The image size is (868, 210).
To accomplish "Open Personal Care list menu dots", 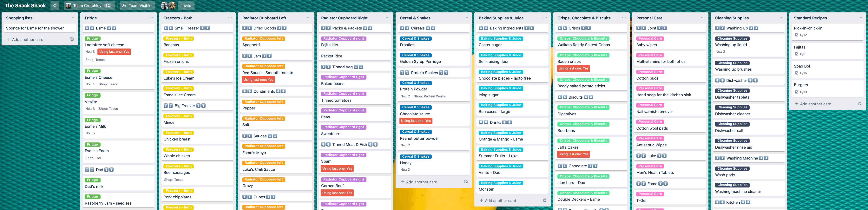I will [703, 18].
